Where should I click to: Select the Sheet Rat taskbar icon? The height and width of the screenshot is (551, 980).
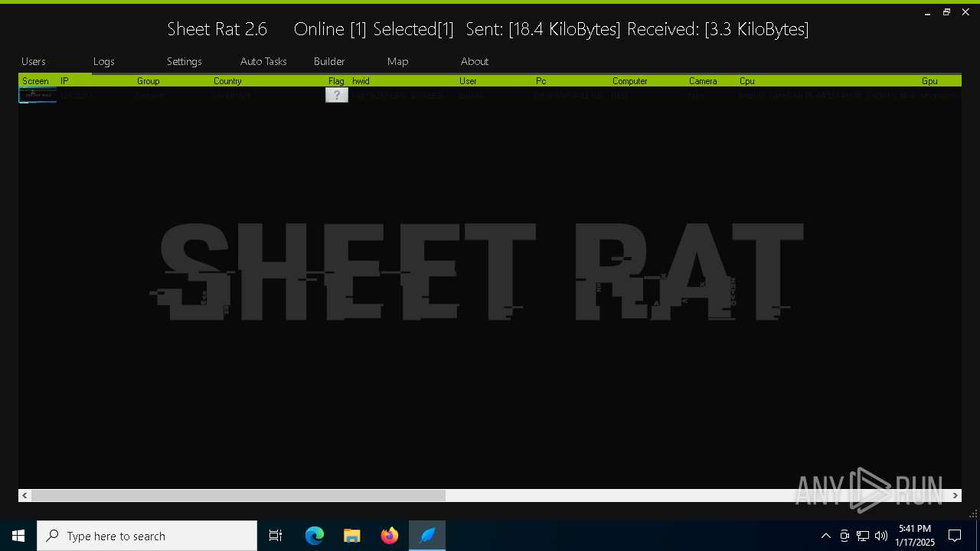(427, 536)
